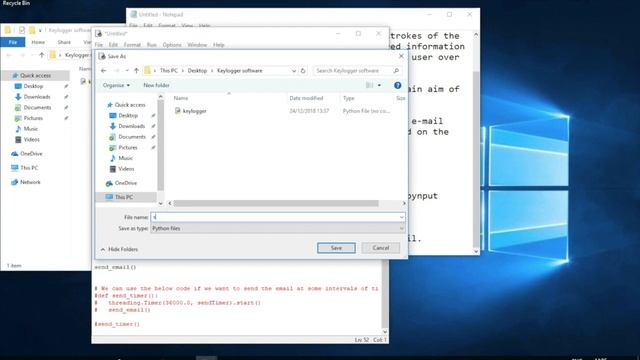Select Music in Save As sidebar
The width and height of the screenshot is (640, 360).
click(x=125, y=158)
